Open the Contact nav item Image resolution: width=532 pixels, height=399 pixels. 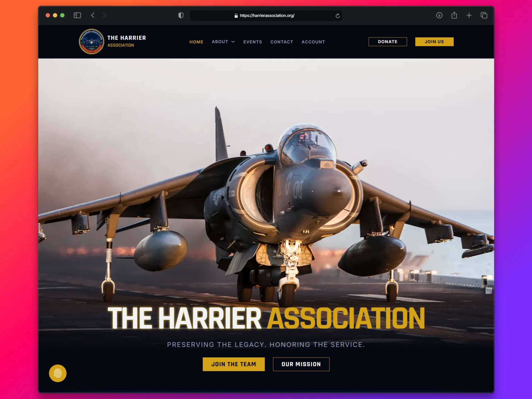[282, 42]
